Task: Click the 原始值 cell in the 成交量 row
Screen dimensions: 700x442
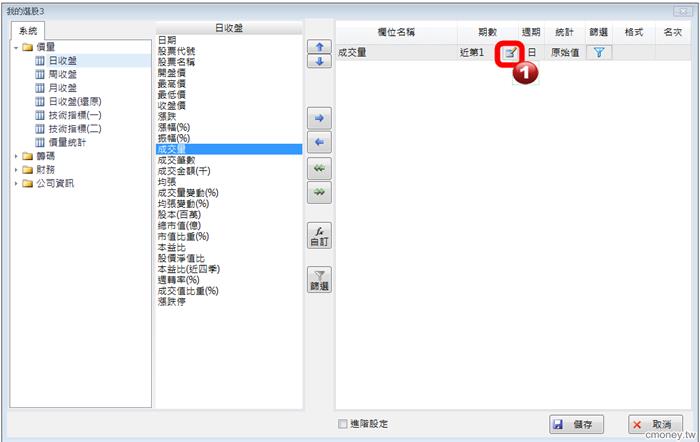Action: (x=565, y=53)
